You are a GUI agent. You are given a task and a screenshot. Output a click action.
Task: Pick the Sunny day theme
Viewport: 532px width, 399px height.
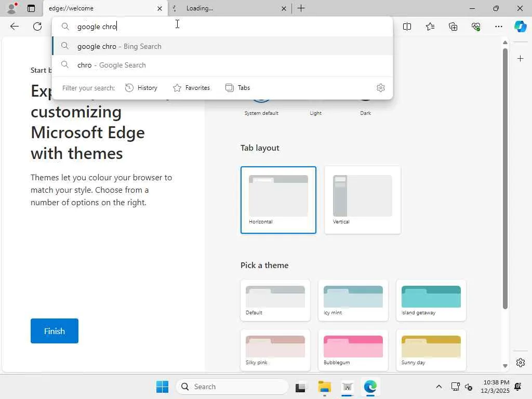[431, 350]
